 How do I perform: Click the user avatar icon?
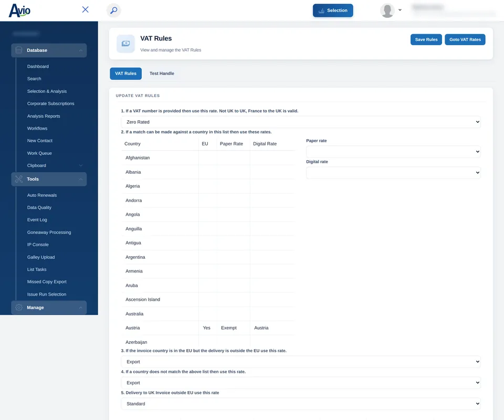(x=387, y=10)
